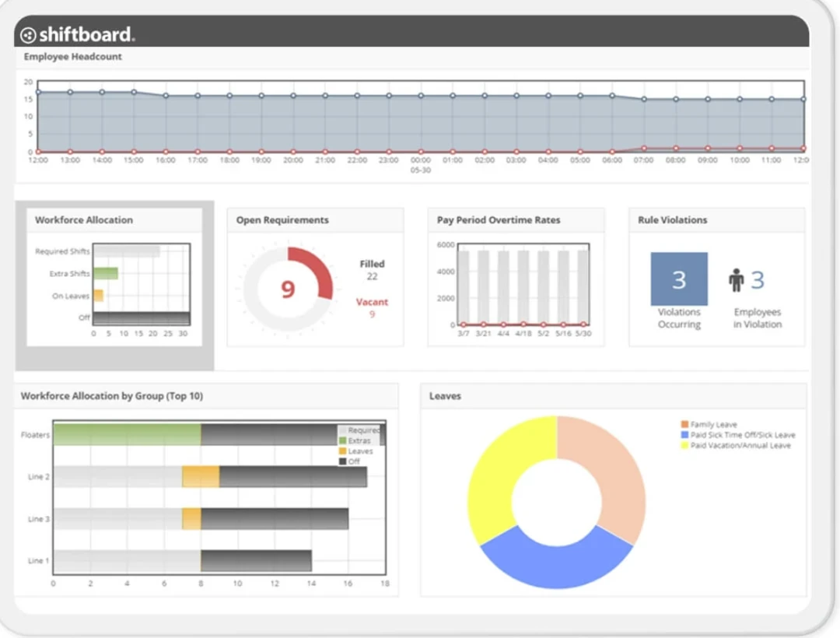The image size is (840, 638).
Task: Click the orange On Leaves bar
Action: (98, 296)
